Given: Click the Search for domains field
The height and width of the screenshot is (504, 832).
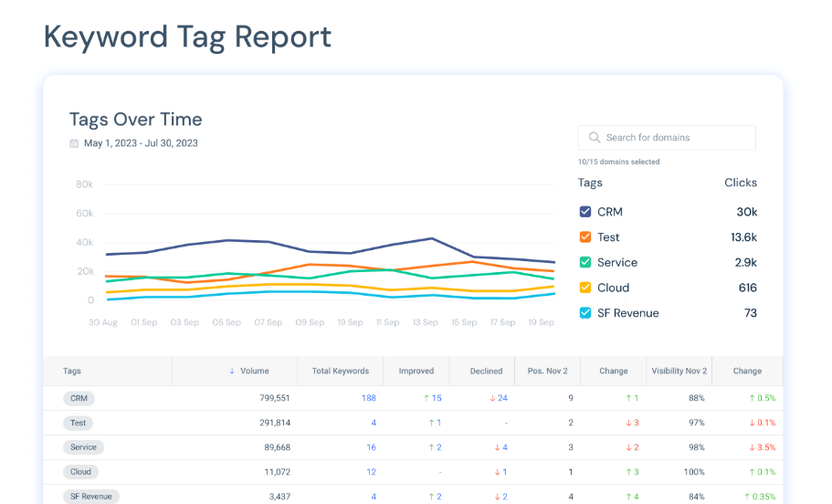Looking at the screenshot, I should click(x=676, y=138).
